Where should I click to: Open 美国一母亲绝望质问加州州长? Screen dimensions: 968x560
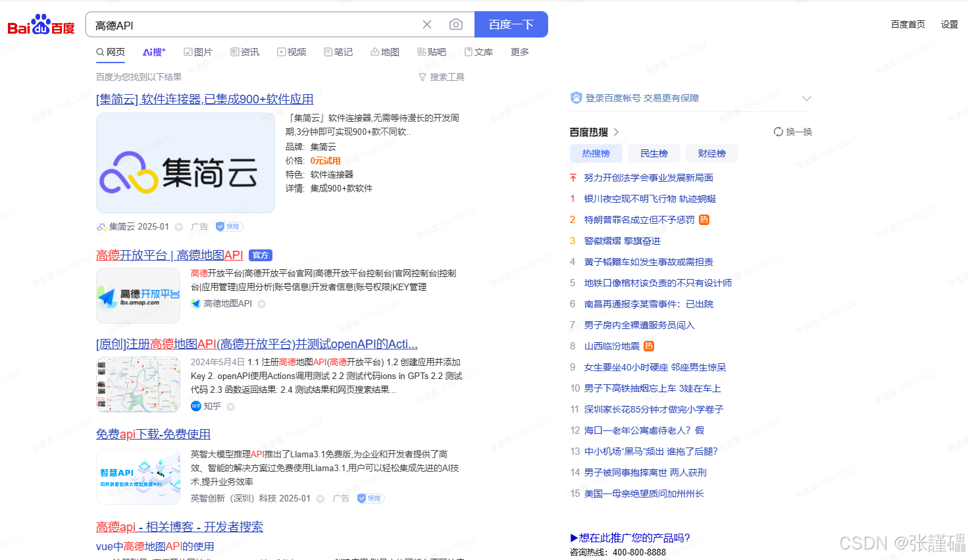coord(644,494)
